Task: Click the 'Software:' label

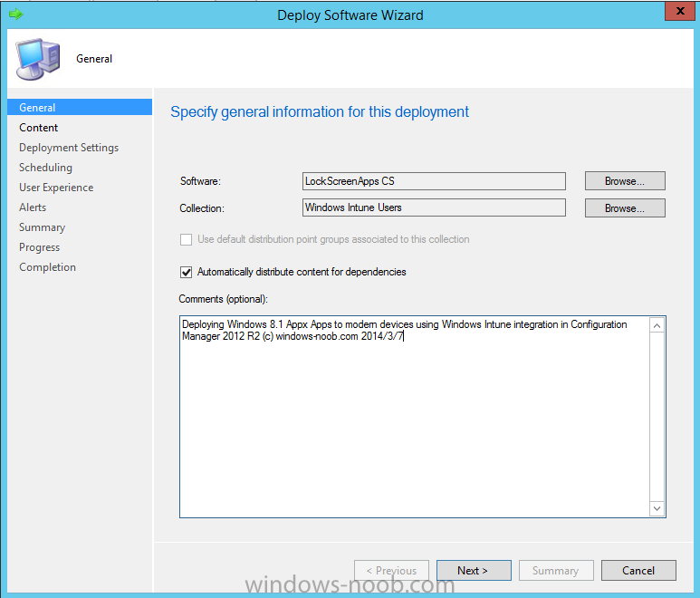Action: click(200, 181)
